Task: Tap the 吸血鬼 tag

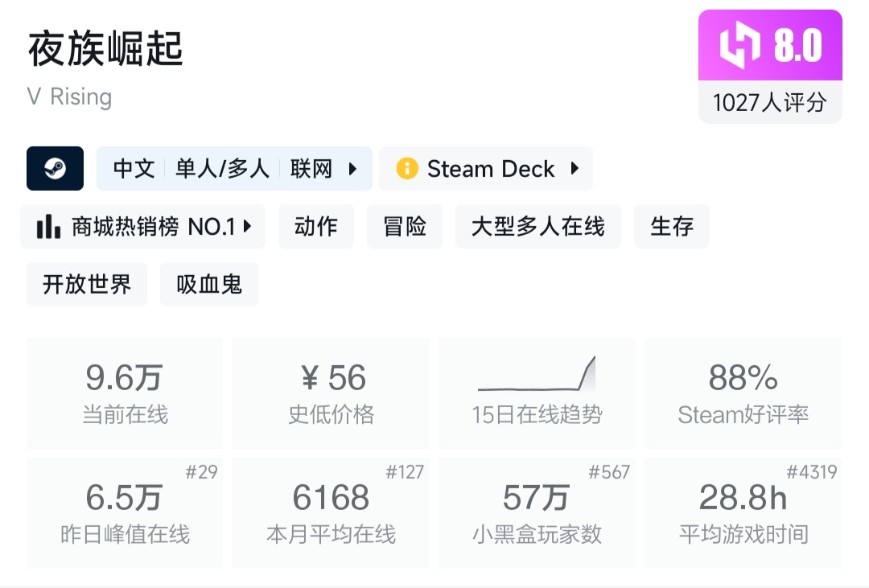Action: (209, 285)
